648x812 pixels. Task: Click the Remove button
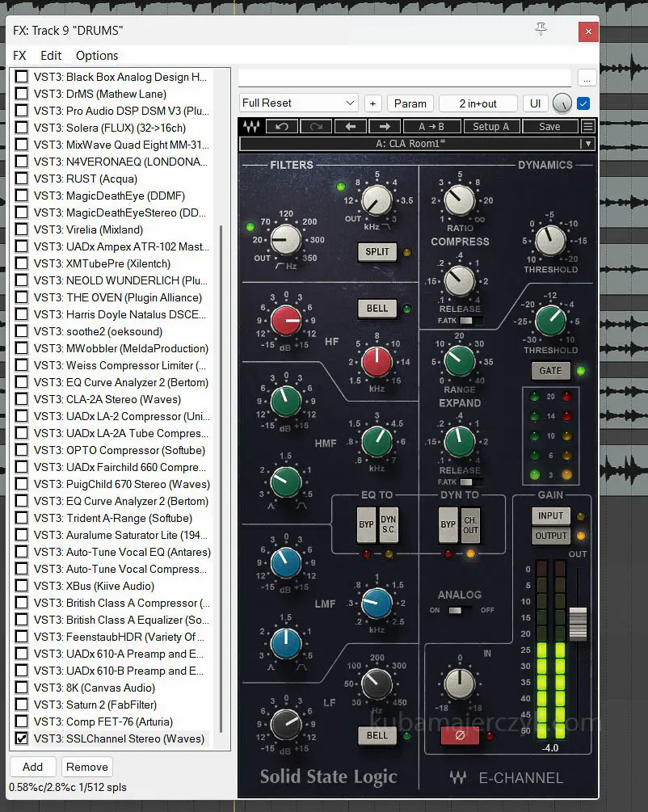[x=87, y=767]
